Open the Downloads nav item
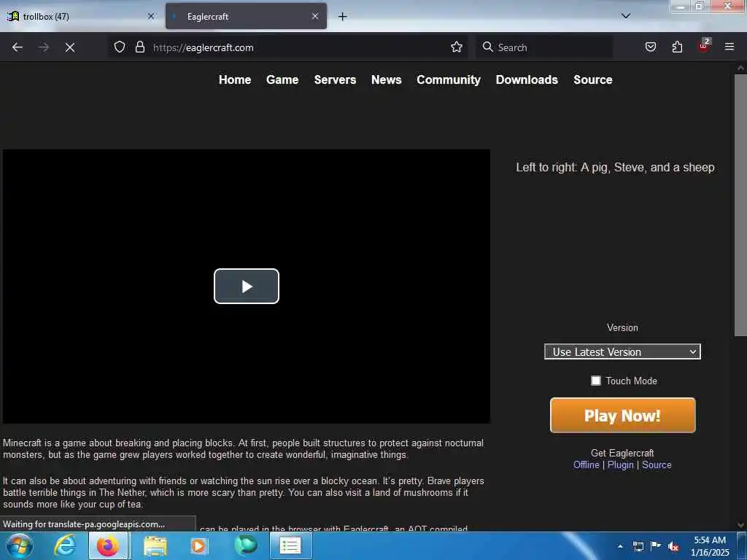747x560 pixels. [527, 79]
